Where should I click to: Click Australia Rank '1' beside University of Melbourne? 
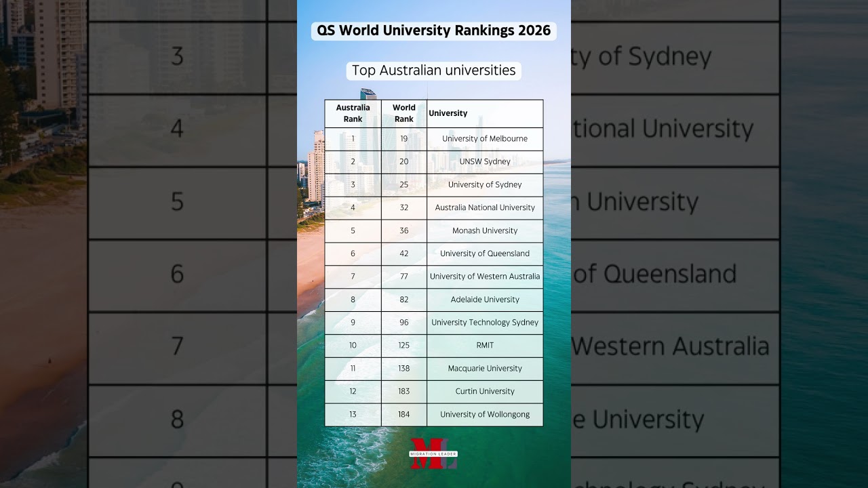[353, 138]
